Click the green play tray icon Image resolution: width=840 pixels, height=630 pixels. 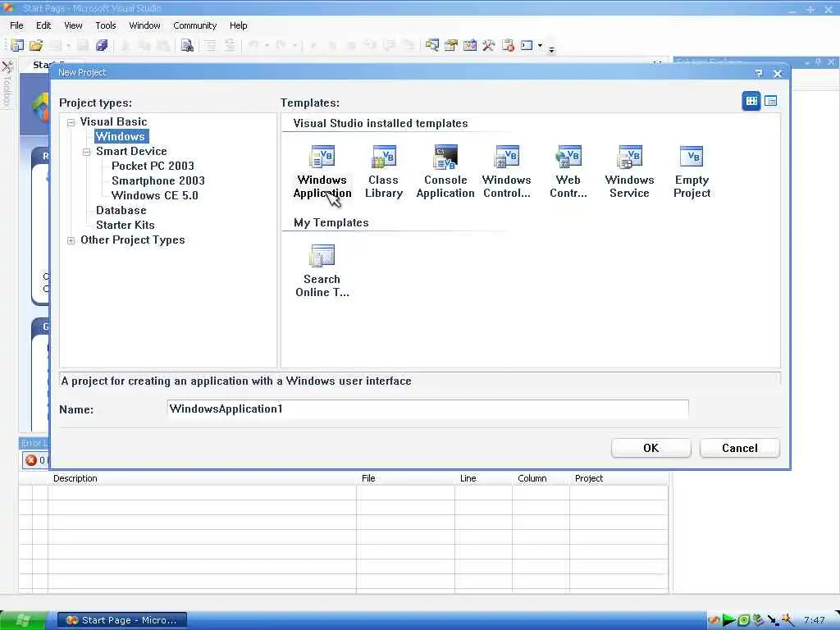click(x=729, y=620)
